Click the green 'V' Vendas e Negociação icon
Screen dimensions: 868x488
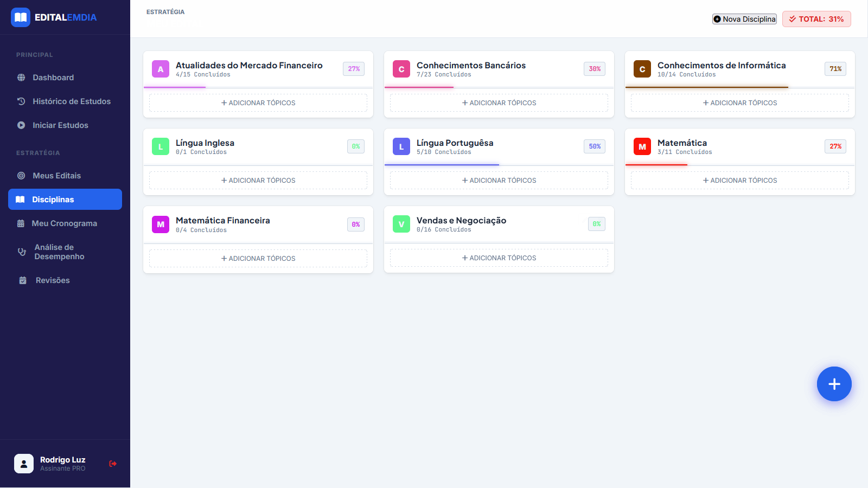click(401, 224)
